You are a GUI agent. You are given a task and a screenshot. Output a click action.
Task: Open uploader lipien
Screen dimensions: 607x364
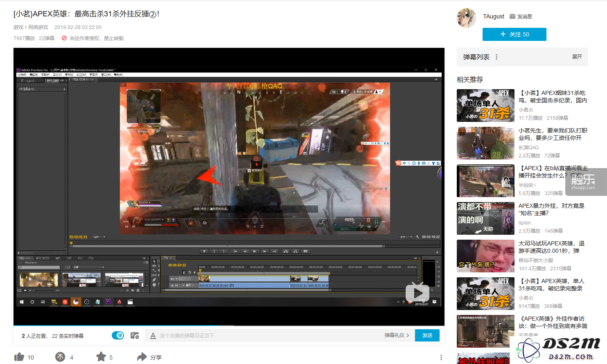525,223
